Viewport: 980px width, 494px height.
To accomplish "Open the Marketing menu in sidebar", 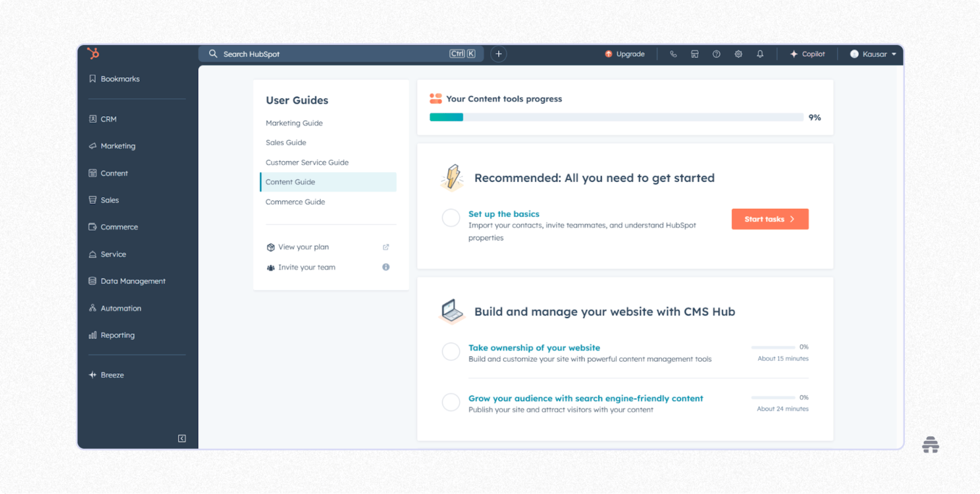I will (x=118, y=146).
